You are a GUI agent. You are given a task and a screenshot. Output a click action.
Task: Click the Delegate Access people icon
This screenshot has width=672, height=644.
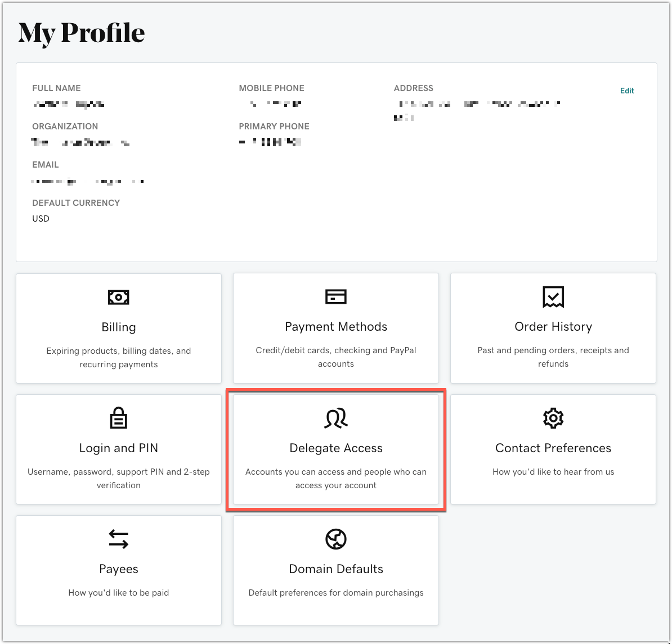[335, 418]
